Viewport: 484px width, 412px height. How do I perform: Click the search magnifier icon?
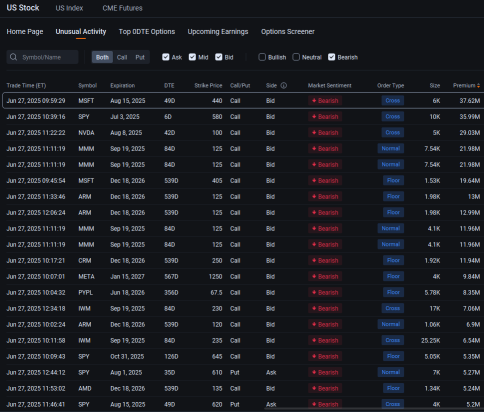point(13,57)
